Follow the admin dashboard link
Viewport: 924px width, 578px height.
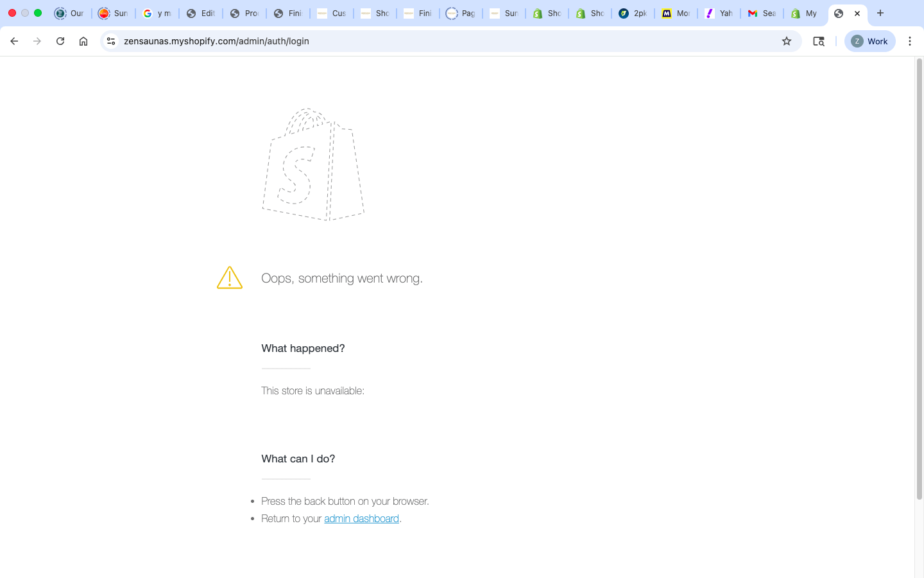(361, 519)
